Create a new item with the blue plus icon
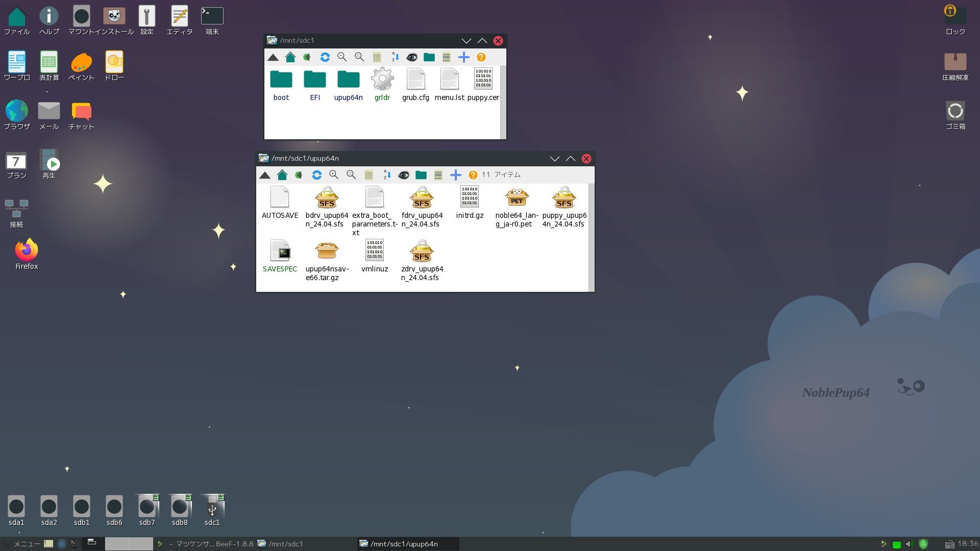 tap(456, 174)
